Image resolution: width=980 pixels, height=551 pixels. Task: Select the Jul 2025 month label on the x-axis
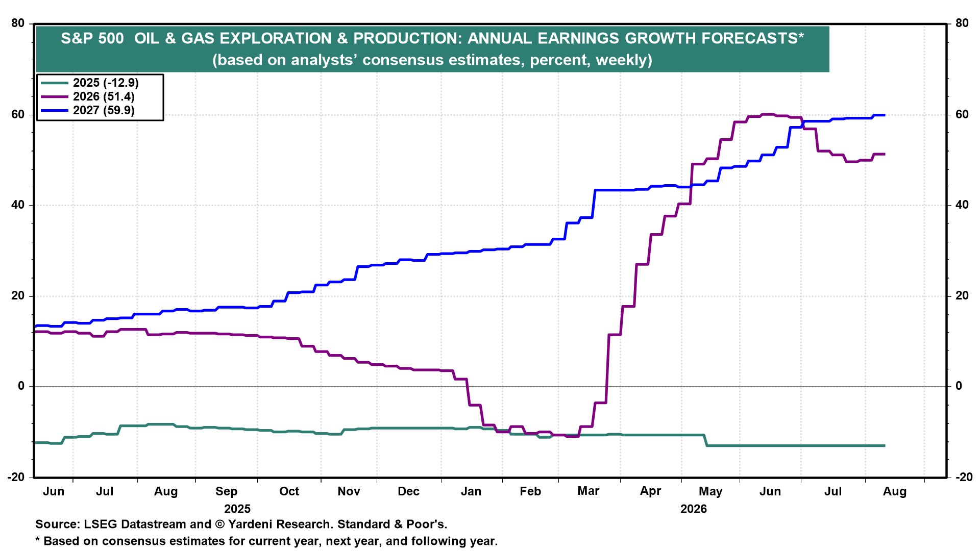pyautogui.click(x=105, y=491)
